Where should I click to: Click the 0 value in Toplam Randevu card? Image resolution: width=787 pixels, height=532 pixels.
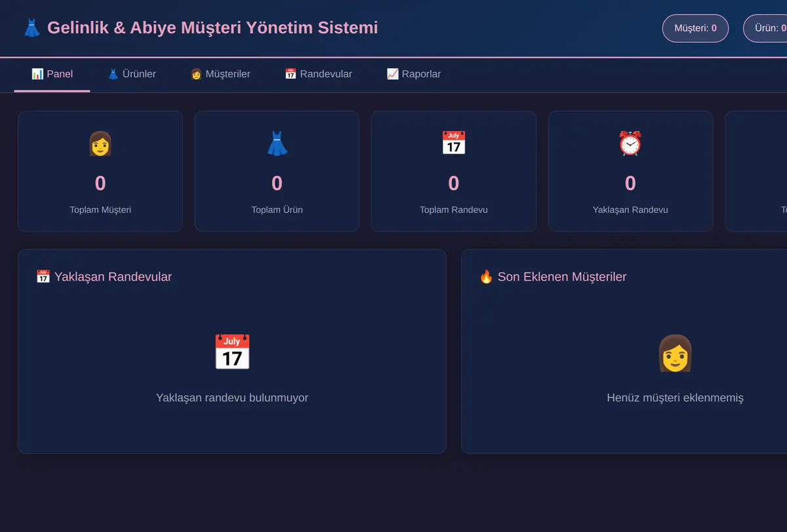point(454,183)
